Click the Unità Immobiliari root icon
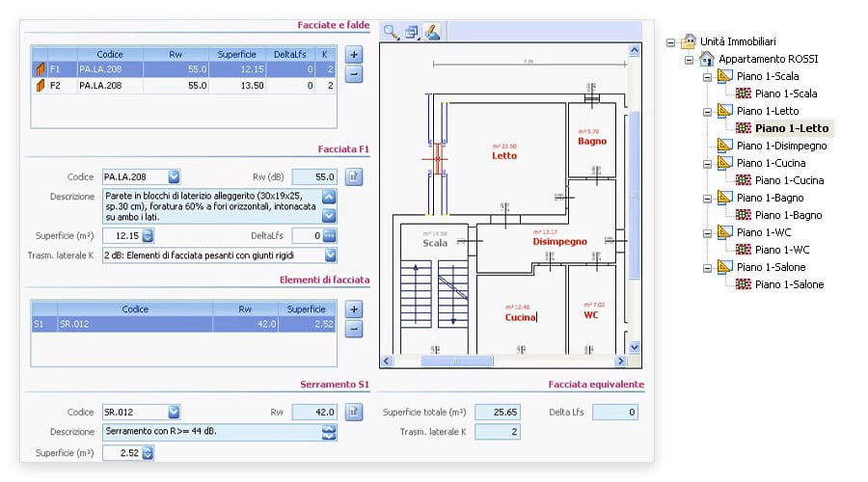This screenshot has width=868, height=482. [x=688, y=40]
